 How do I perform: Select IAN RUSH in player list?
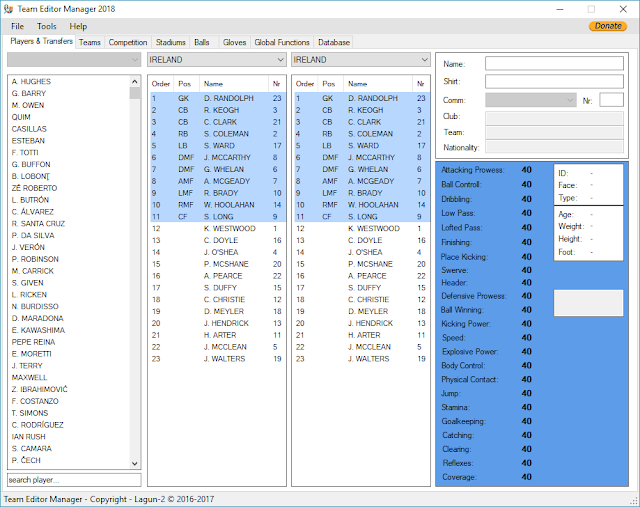click(29, 437)
